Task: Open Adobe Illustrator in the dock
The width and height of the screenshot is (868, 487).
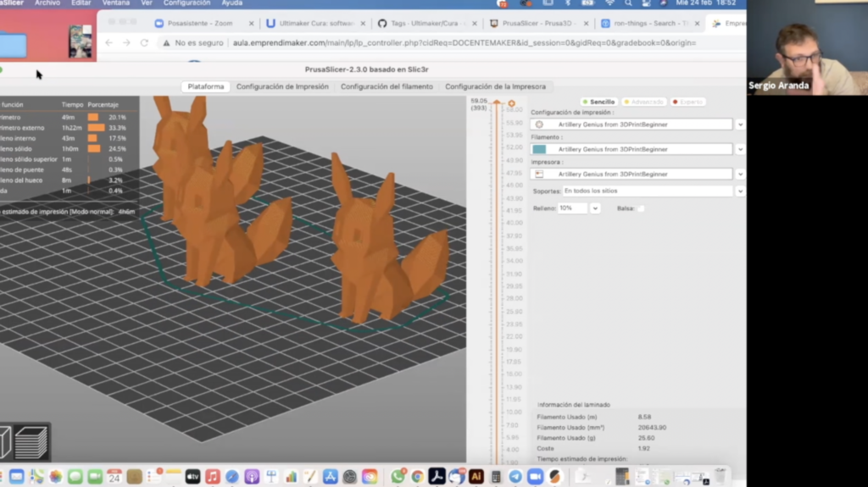Action: click(476, 477)
